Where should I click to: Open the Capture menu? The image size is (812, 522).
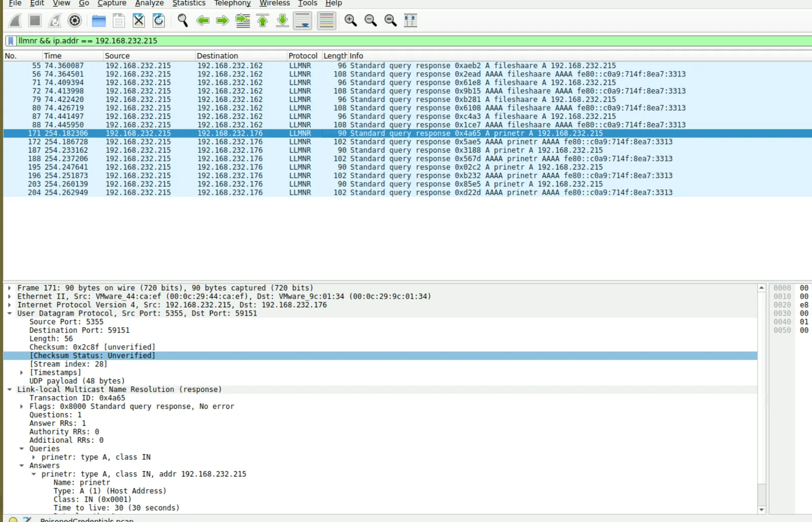coord(112,3)
